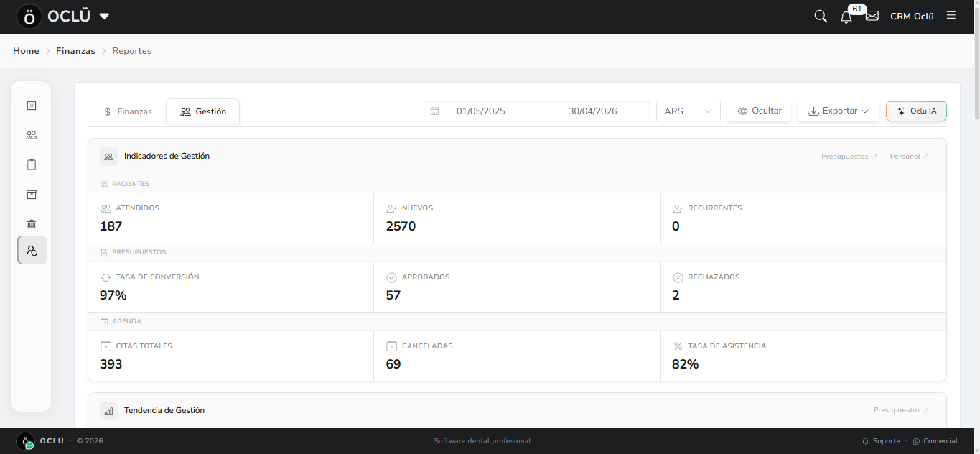
Task: Open the clipboard icon in the sidebar
Action: point(32,165)
